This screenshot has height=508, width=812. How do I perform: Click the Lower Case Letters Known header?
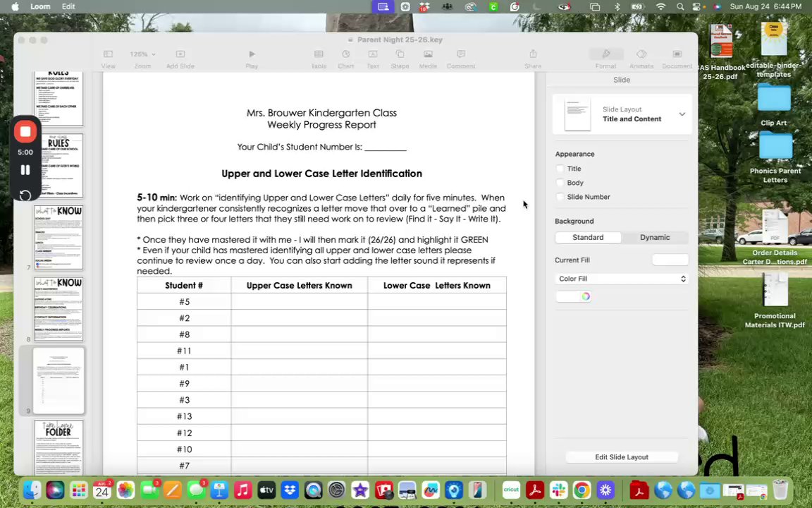click(436, 286)
